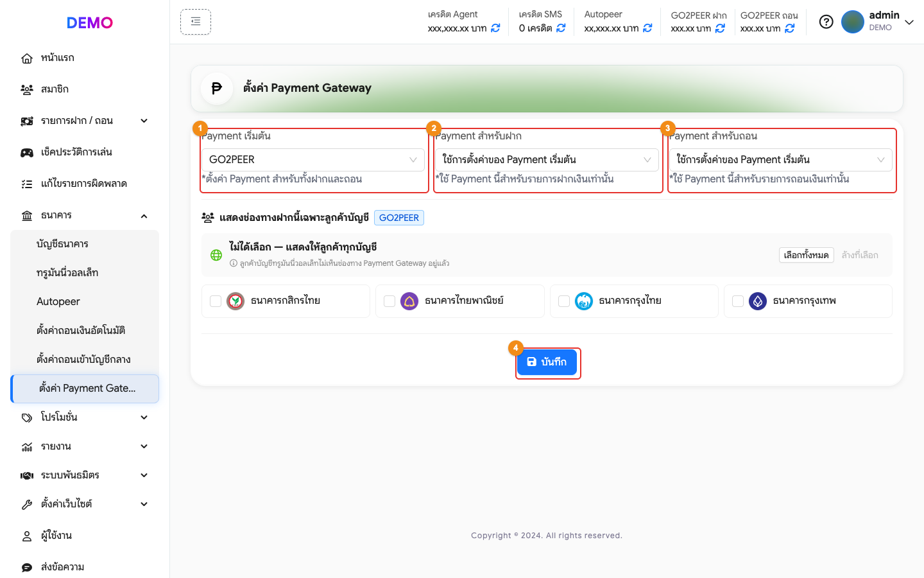Open ตั้งค่าถอนเข้าบัญชีกลาง submenu

[x=85, y=360]
